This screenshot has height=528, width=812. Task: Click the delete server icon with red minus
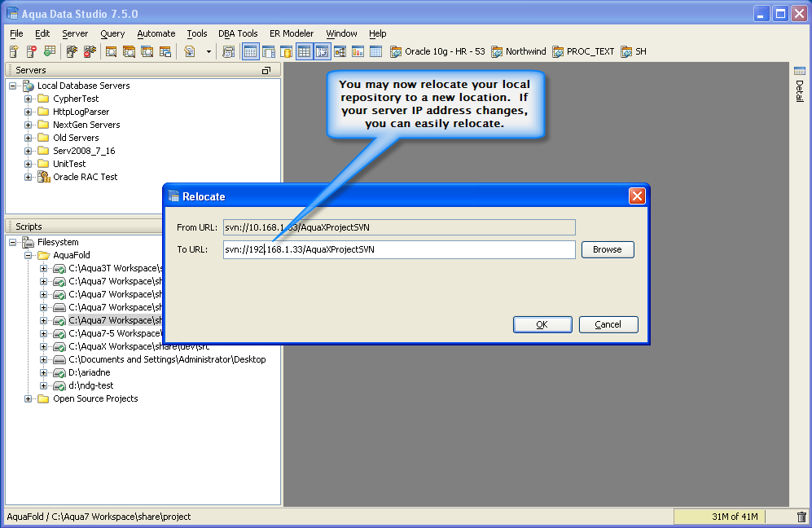[x=32, y=51]
